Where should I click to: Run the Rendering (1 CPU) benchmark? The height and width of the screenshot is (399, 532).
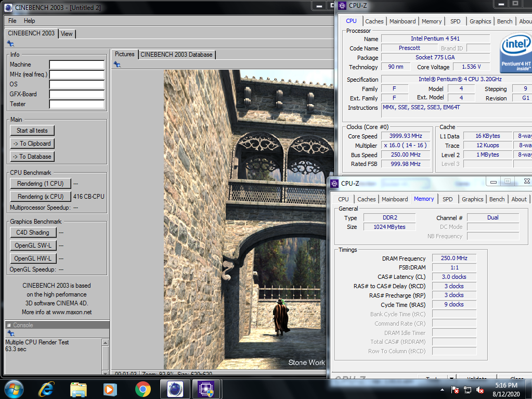[41, 184]
